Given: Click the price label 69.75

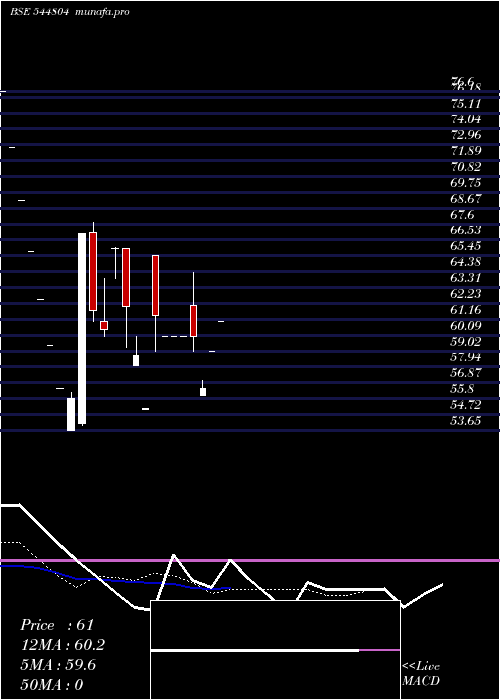Looking at the screenshot, I should (466, 183).
